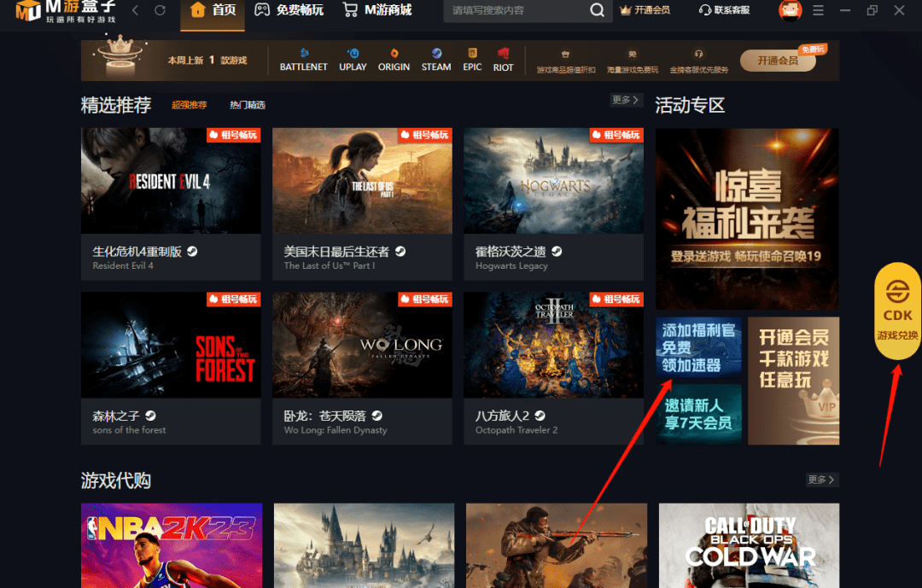
Task: Select the Uplay platform icon
Action: coord(353,60)
